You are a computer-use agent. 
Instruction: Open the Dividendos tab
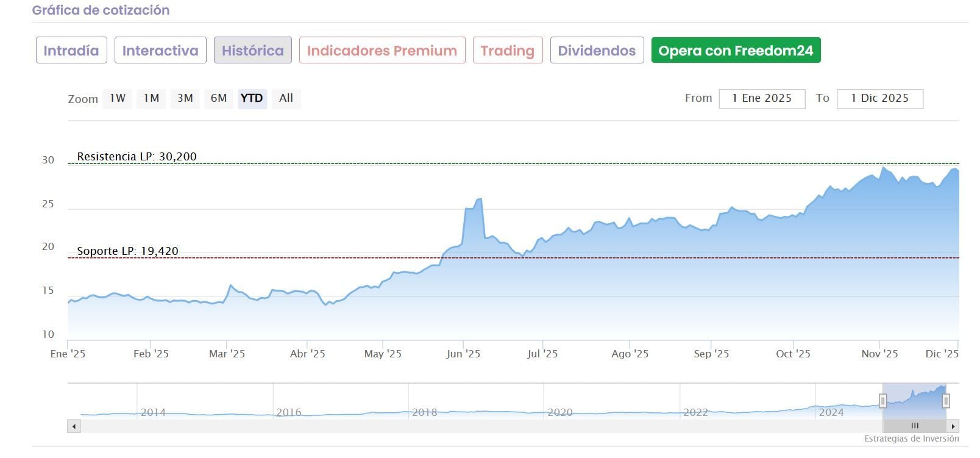[597, 50]
